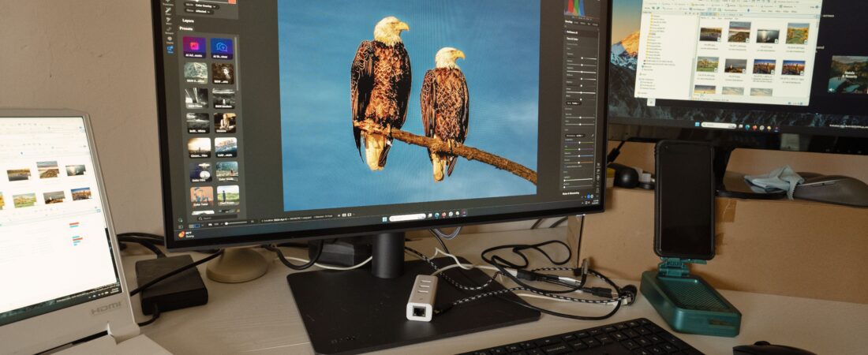
Task: Select the dark sunlit water photo in file browser
Action: point(768,36)
